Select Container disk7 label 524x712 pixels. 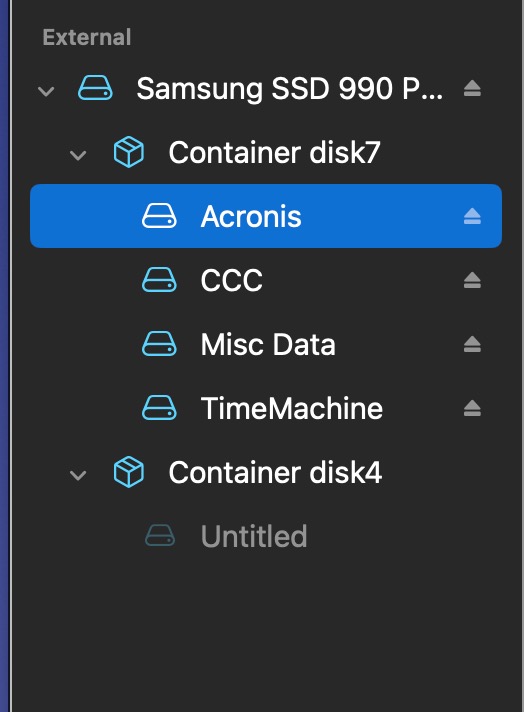pyautogui.click(x=274, y=152)
